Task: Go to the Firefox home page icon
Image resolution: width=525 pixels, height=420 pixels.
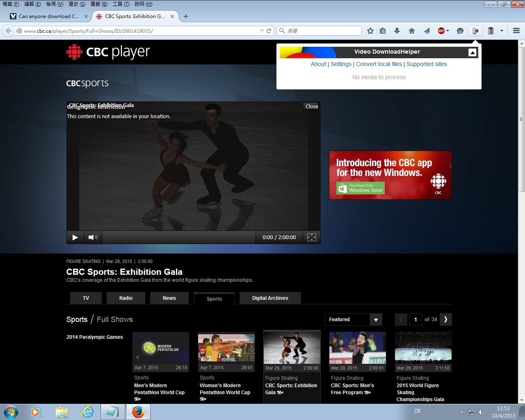Action: point(412,31)
